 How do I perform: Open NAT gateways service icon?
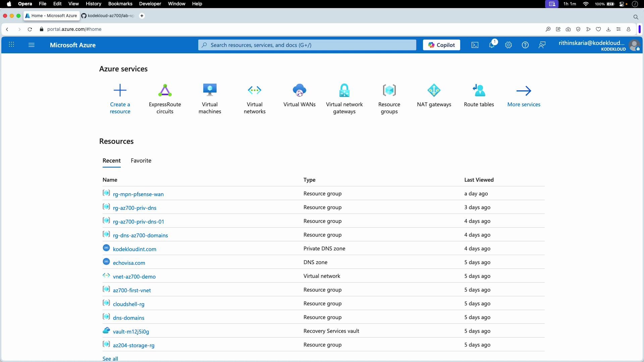point(434,90)
